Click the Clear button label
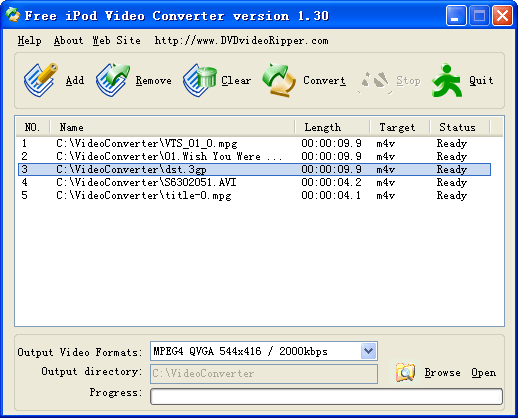This screenshot has height=418, width=518. click(236, 80)
